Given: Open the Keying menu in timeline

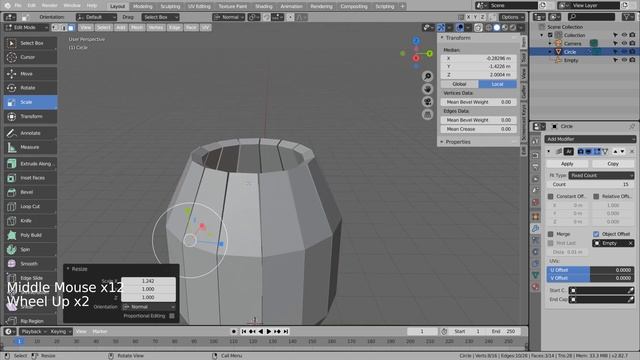Looking at the screenshot, I should (60, 331).
